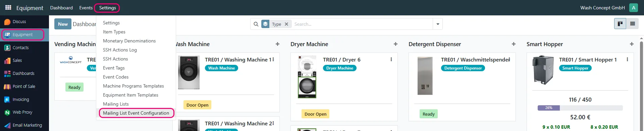
Task: Click the Wash Machine tag on Washing Machine 1
Action: click(x=221, y=68)
